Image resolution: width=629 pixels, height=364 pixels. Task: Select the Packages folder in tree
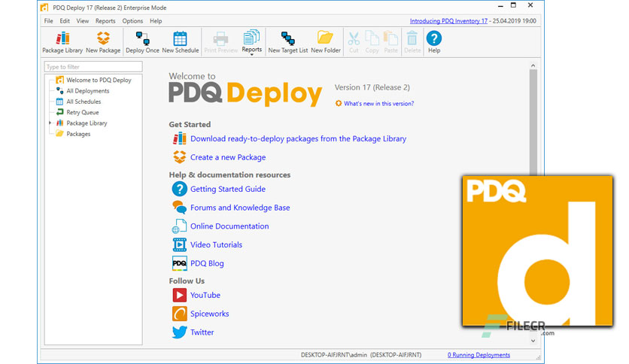click(78, 134)
